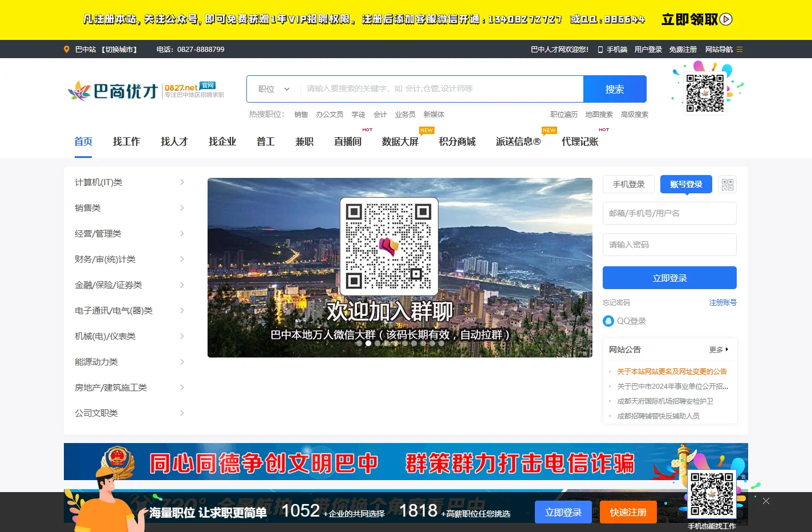Click the 注册账号 link

[x=723, y=303]
